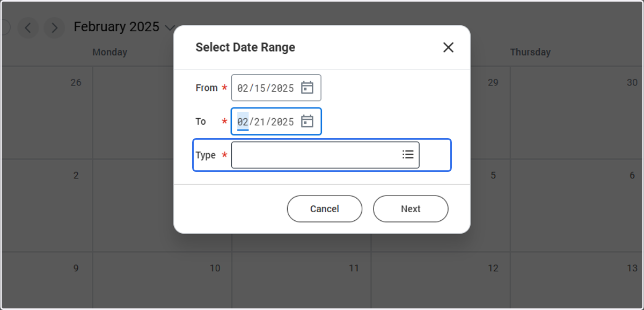This screenshot has height=310, width=644.
Task: Click the Select Date Range title
Action: point(245,47)
